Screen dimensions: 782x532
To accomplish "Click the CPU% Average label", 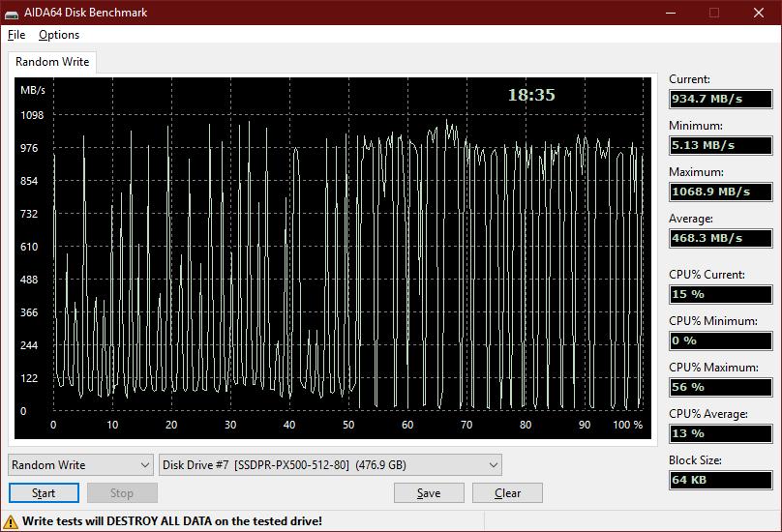I will click(x=708, y=414).
